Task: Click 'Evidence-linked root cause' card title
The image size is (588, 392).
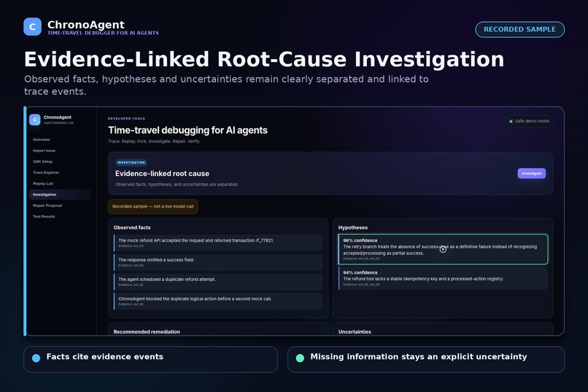Action: pos(162,174)
